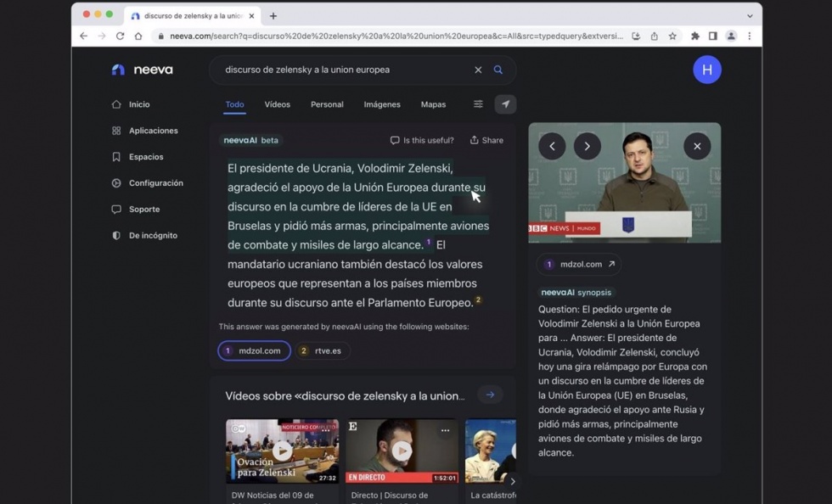Open the rtve.es source link
Screen dimensions: 832x504
323,350
